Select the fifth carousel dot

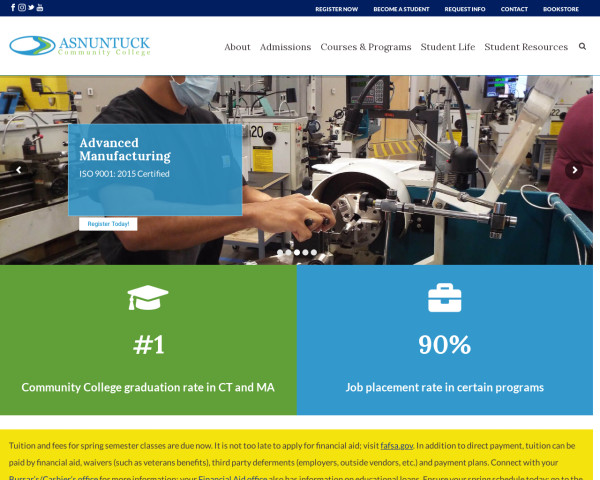pos(314,252)
